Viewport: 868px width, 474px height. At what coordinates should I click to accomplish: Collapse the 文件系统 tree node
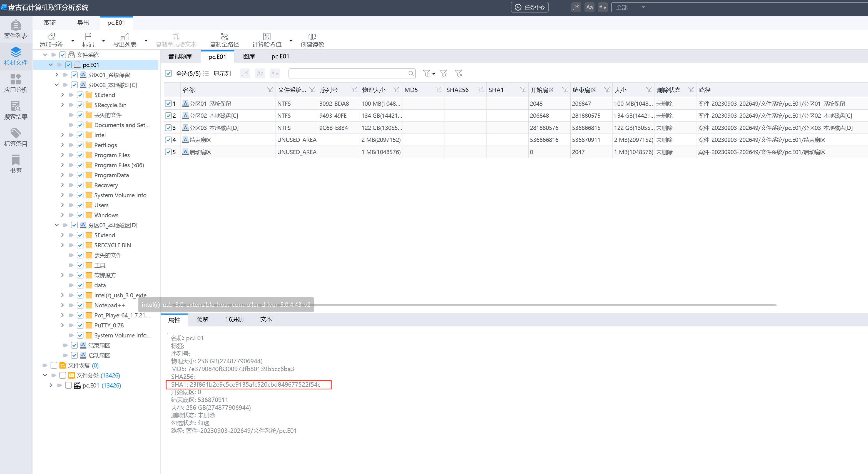[45, 55]
